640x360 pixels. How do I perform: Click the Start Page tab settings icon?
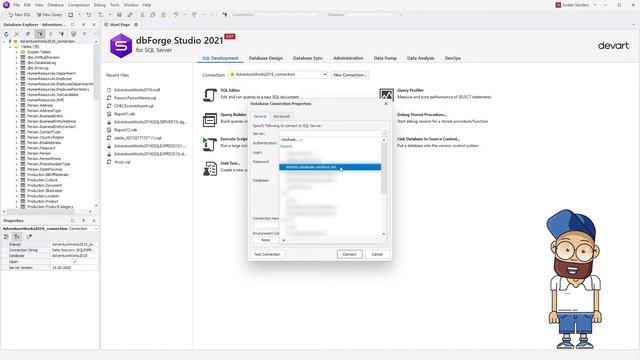tap(136, 25)
